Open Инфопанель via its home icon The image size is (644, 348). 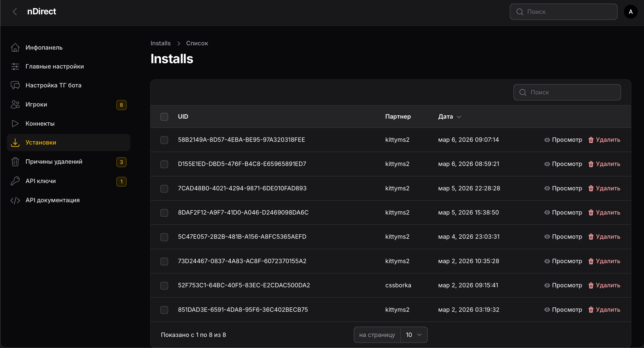[x=15, y=47]
